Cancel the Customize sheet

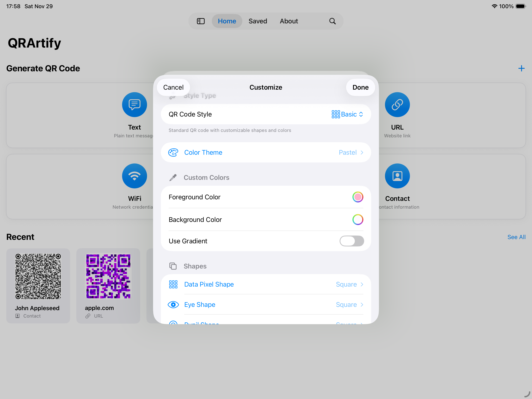pyautogui.click(x=173, y=87)
